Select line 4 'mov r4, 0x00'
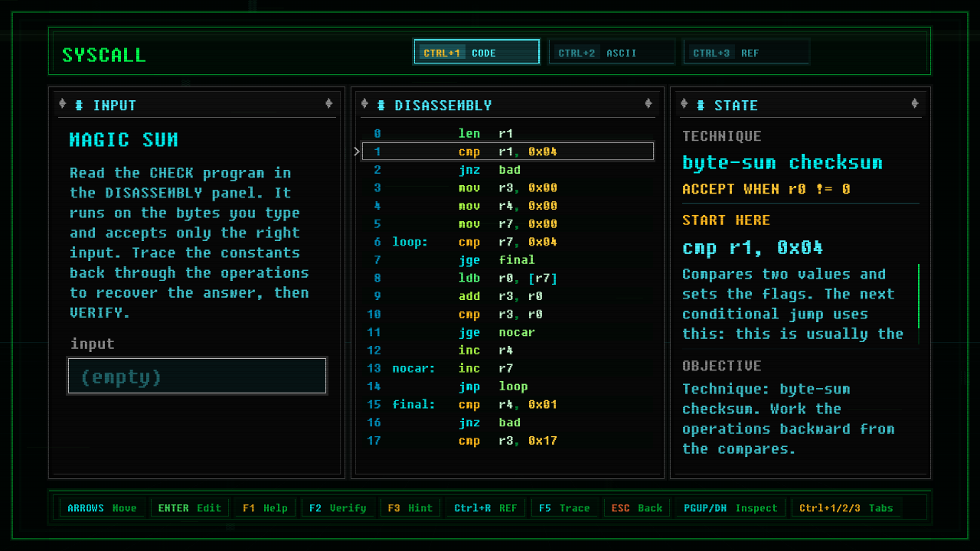The image size is (980, 551). click(x=508, y=206)
